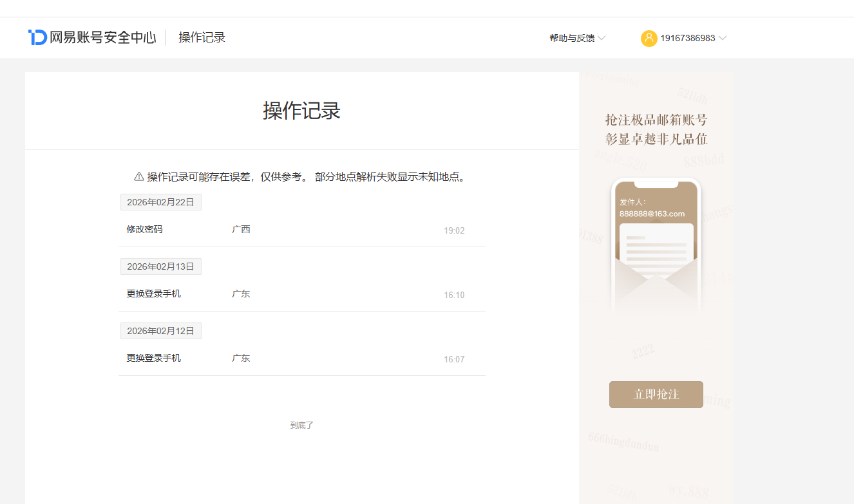Expand the 帮助与反馈 dropdown arrow
854x504 pixels.
(x=602, y=38)
